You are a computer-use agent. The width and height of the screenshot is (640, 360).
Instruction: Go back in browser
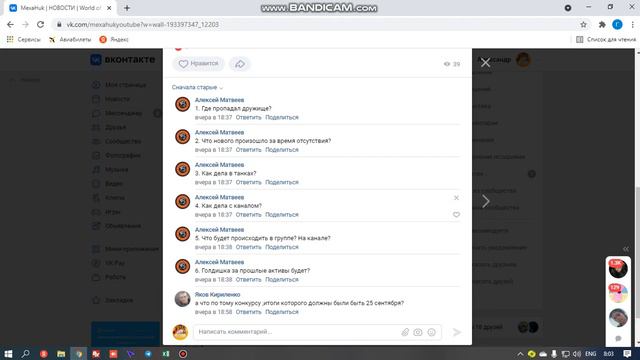[x=10, y=24]
